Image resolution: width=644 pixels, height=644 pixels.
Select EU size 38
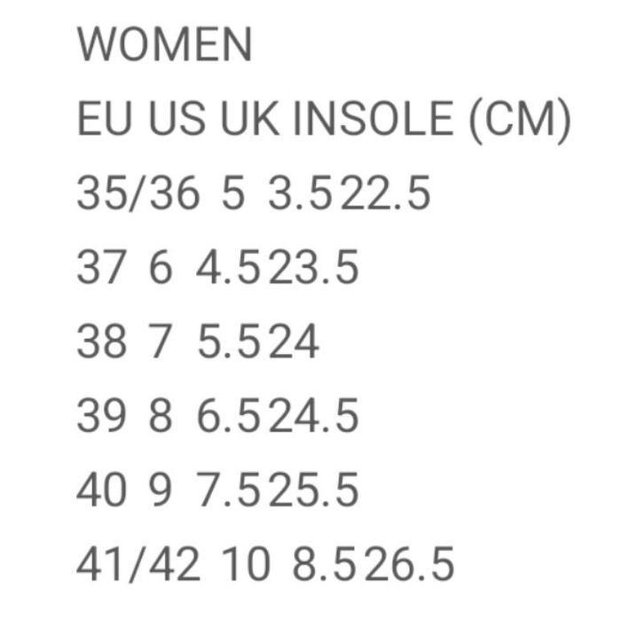(x=102, y=342)
